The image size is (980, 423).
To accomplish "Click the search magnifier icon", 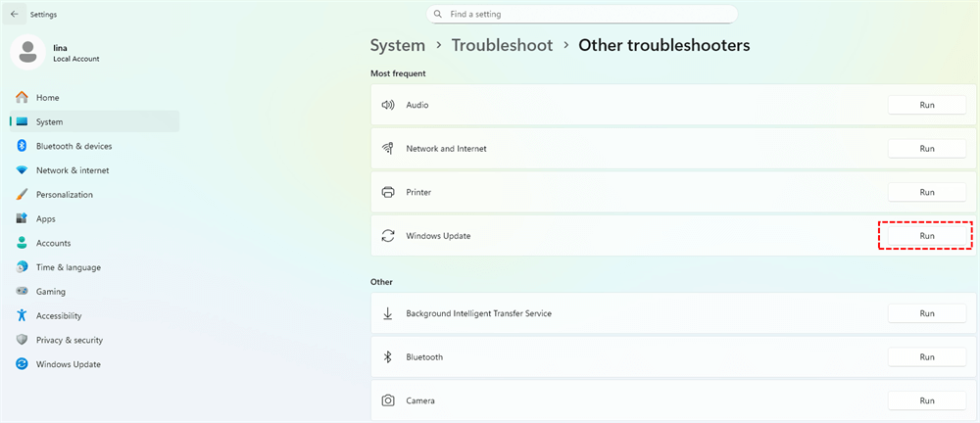I will point(437,15).
